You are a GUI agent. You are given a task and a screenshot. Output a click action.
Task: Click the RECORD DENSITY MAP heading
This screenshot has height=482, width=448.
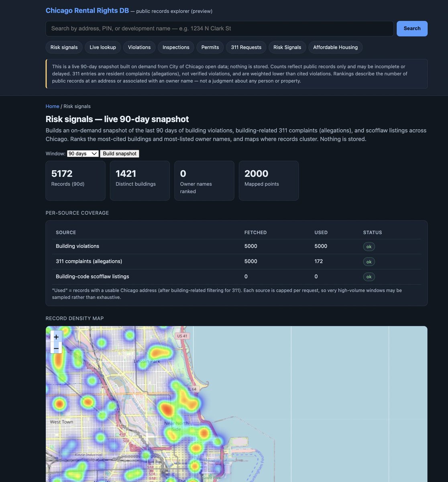(75, 319)
